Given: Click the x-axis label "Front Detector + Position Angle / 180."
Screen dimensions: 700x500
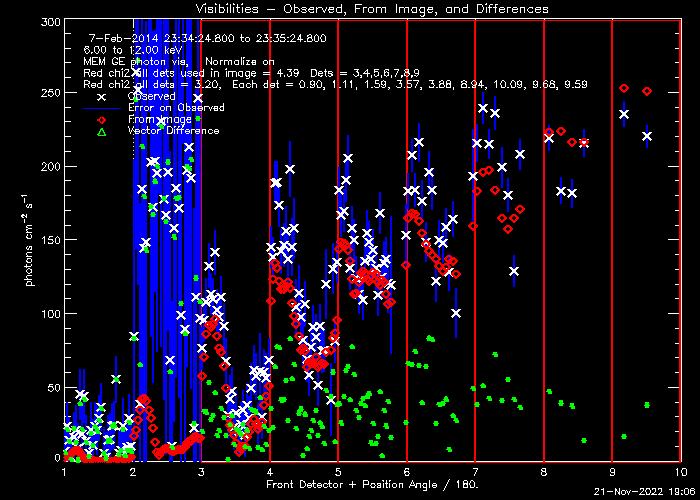Looking at the screenshot, I should (x=374, y=484).
